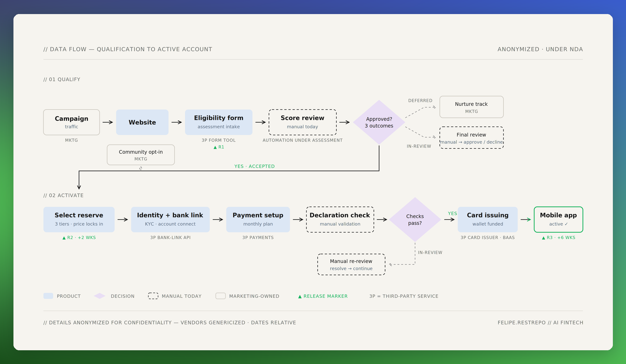This screenshot has width=626, height=364.
Task: Click the AUTOMATION UNDER ASSESSMENT caption
Action: tap(303, 140)
